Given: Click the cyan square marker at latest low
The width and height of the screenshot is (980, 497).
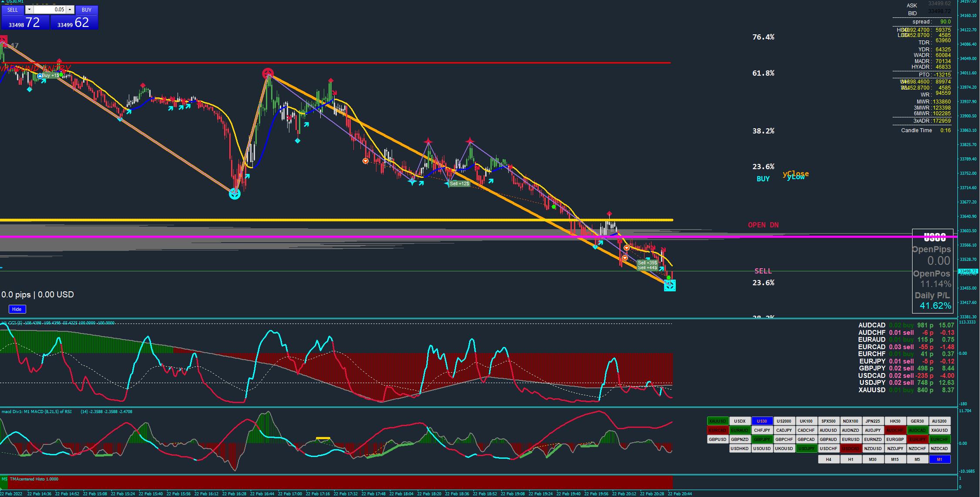Looking at the screenshot, I should click(670, 286).
